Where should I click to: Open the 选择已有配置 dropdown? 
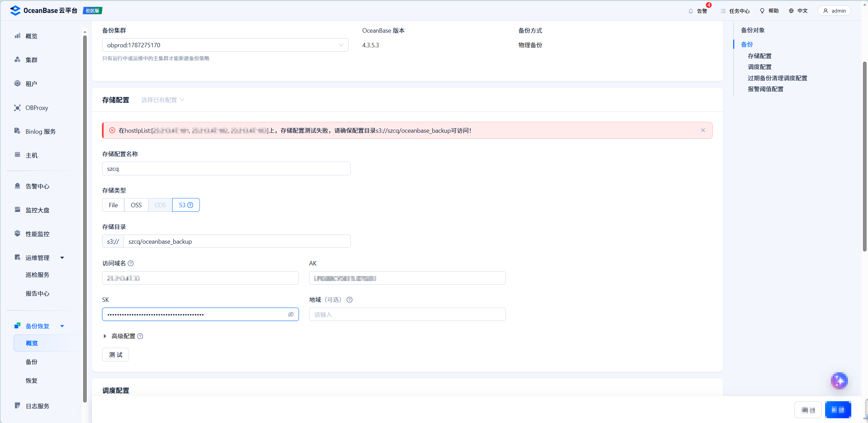click(163, 100)
